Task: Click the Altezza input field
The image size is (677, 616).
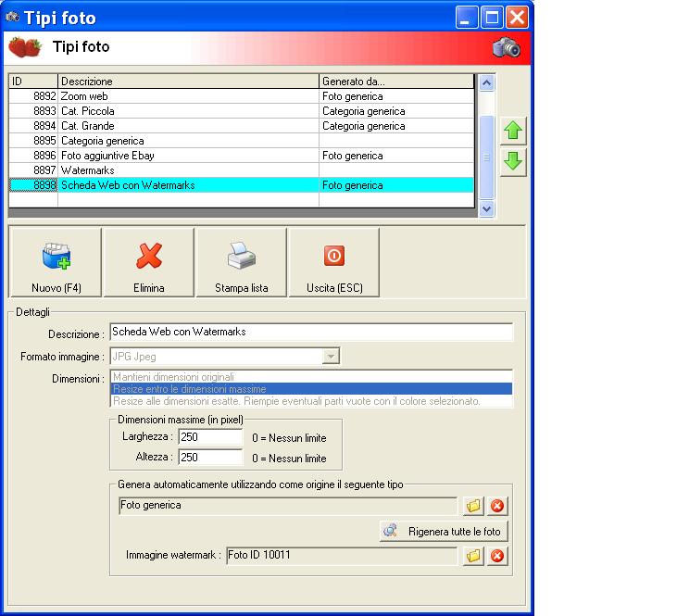Action: pyautogui.click(x=210, y=457)
